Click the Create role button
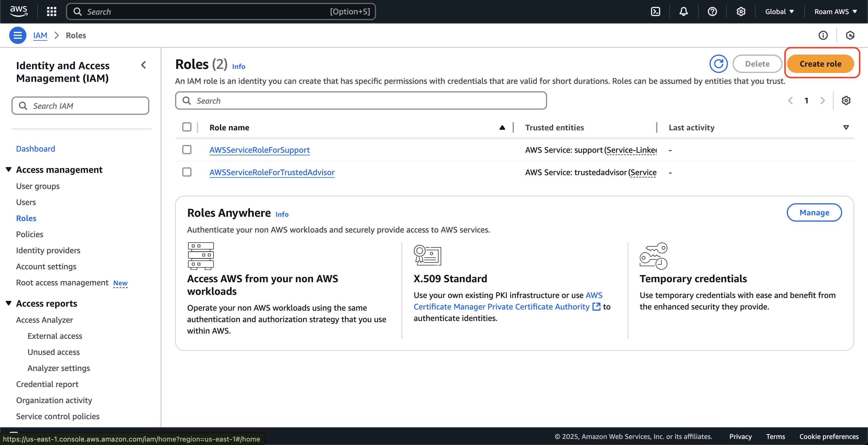This screenshot has height=445, width=868. tap(820, 64)
